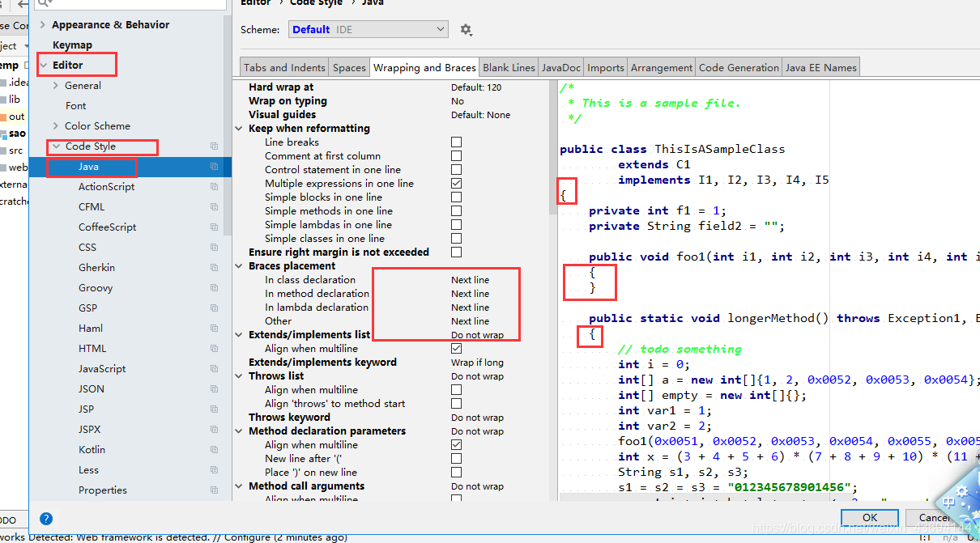Click copy icon beside CSS
This screenshot has height=543, width=980.
(214, 248)
